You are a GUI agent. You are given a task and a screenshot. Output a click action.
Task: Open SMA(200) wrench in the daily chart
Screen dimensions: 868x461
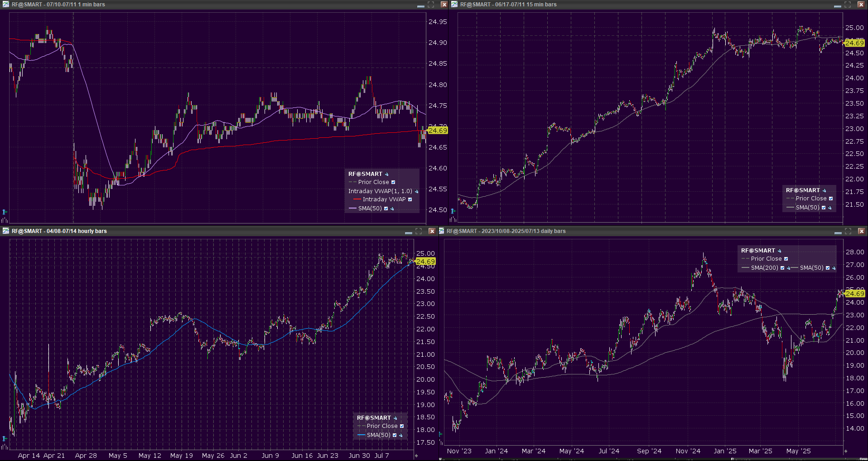pos(789,268)
